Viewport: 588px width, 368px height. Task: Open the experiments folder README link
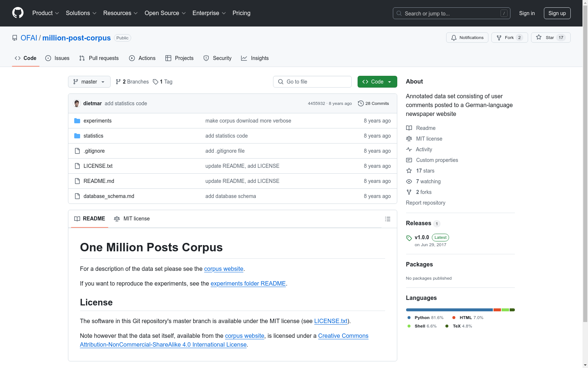(x=248, y=284)
